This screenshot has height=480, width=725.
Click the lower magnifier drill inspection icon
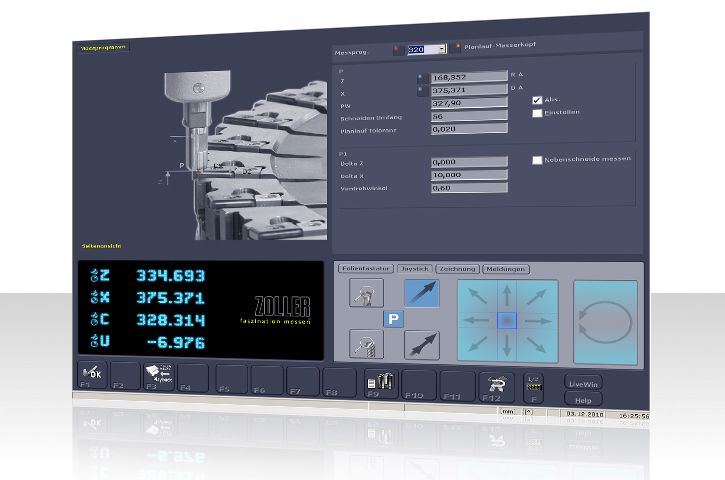point(366,344)
